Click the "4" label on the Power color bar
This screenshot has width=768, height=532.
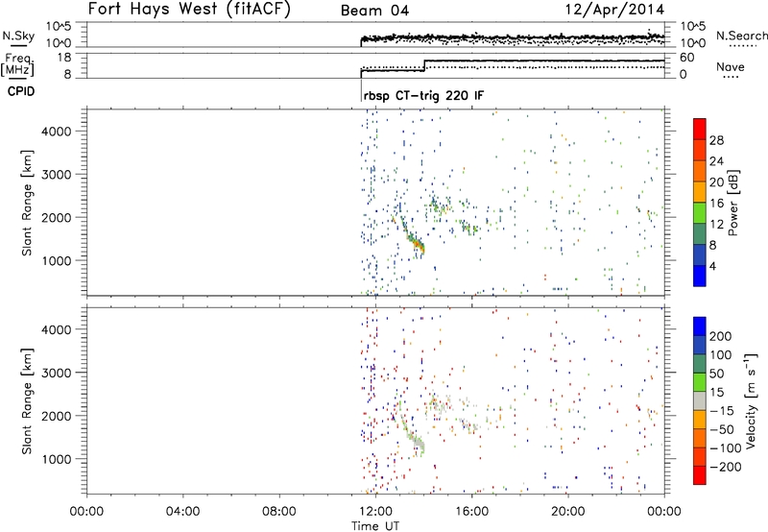click(x=713, y=266)
